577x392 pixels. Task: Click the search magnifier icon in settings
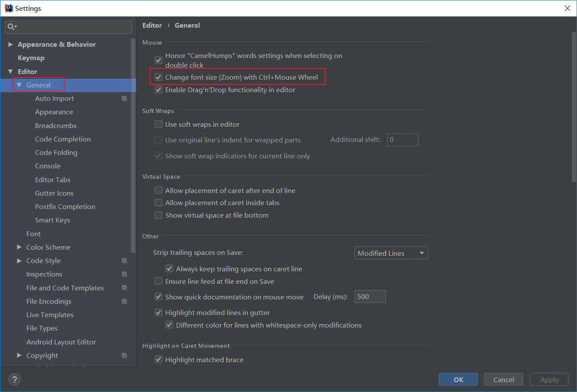coord(11,27)
